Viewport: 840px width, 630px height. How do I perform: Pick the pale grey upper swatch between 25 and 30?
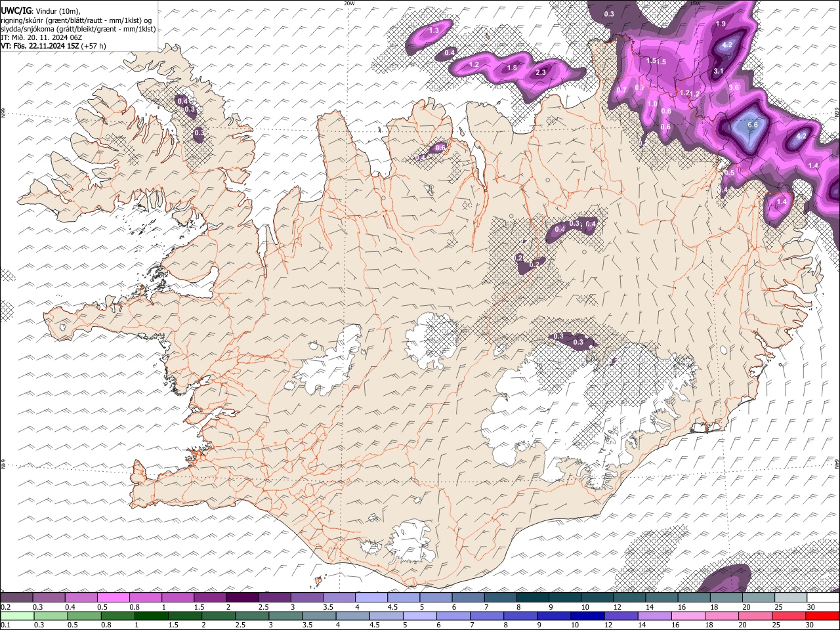(791, 598)
